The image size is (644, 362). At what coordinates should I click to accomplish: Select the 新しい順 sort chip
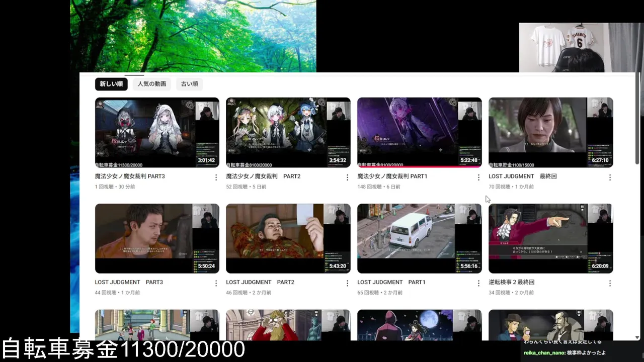pyautogui.click(x=111, y=84)
